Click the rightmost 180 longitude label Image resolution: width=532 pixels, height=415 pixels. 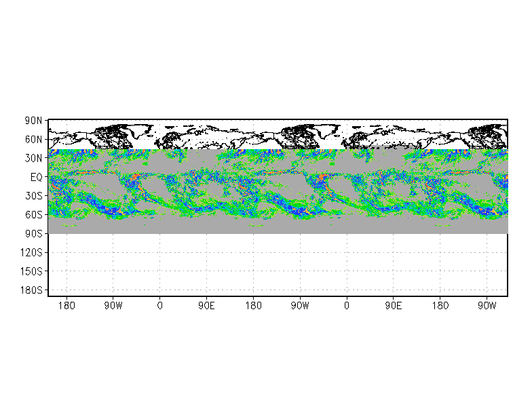(440, 305)
